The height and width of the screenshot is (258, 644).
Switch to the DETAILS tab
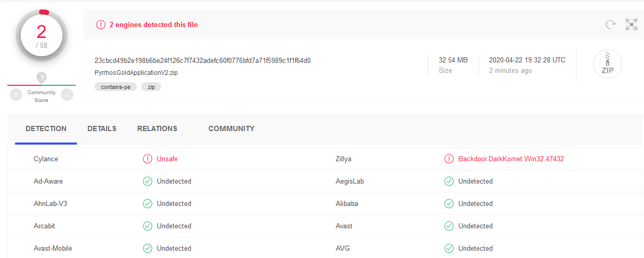tap(102, 128)
